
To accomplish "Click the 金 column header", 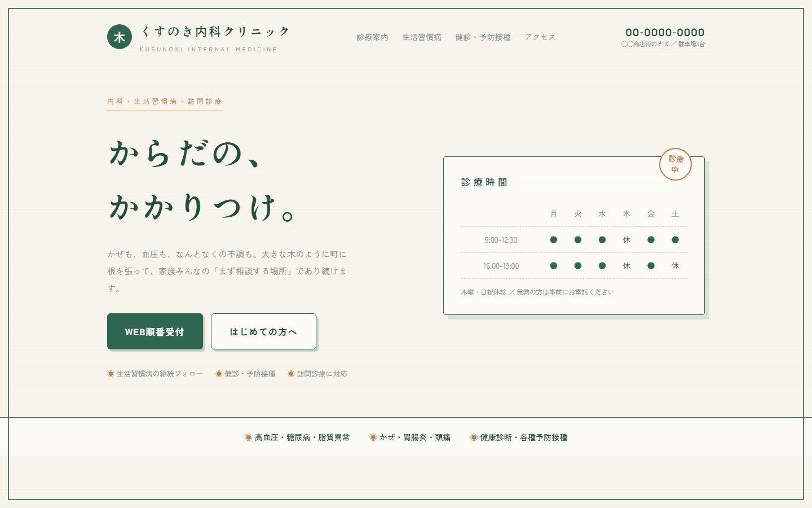I will [651, 214].
